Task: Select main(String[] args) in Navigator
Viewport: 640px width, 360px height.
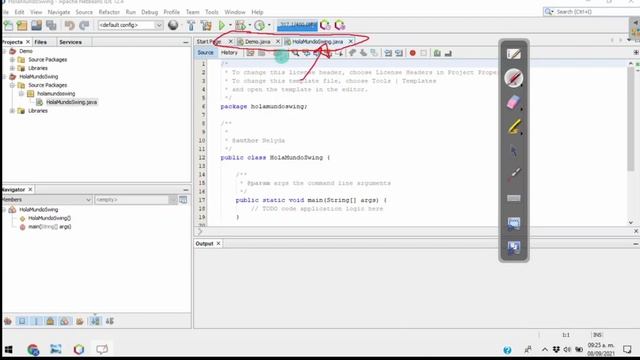Action: 49,227
